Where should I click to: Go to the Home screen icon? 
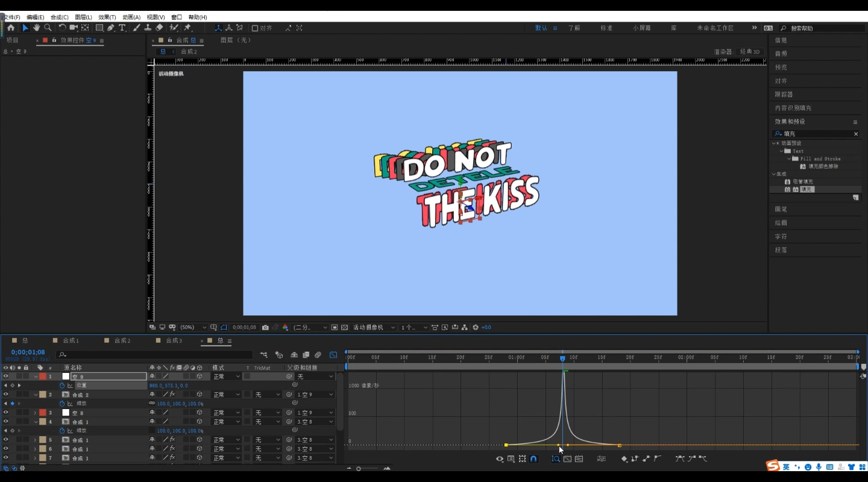11,28
